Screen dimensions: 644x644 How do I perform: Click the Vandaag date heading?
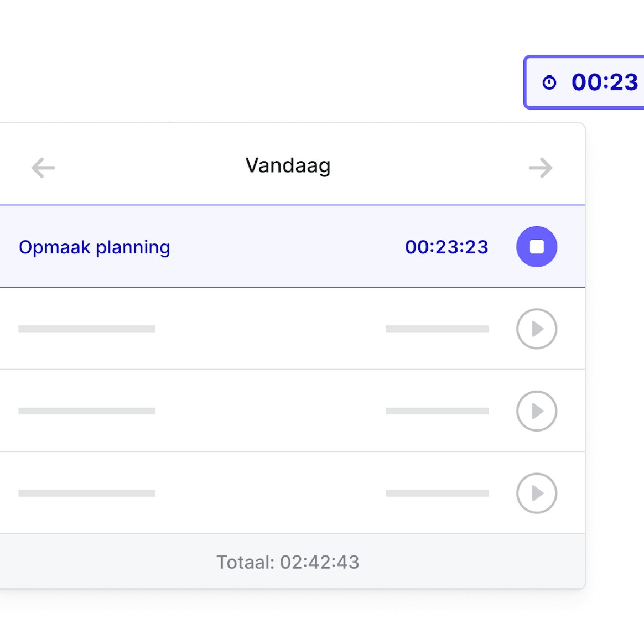[x=288, y=165]
